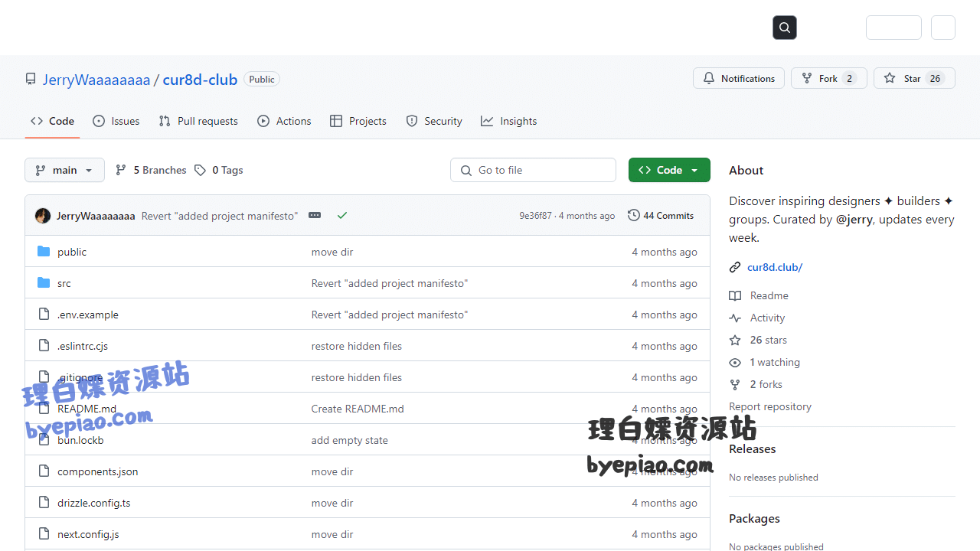The width and height of the screenshot is (980, 551).
Task: Open the Pull requests tab
Action: click(198, 121)
